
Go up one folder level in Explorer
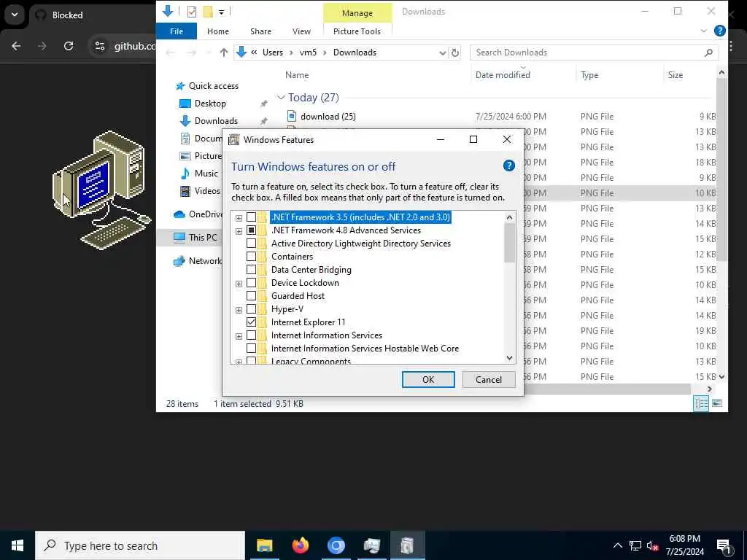pos(224,52)
